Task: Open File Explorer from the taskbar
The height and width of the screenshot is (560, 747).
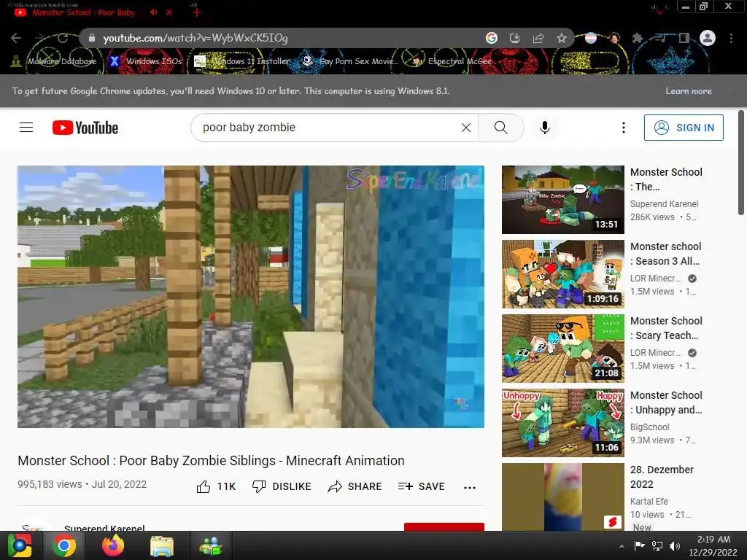Action: tap(162, 545)
